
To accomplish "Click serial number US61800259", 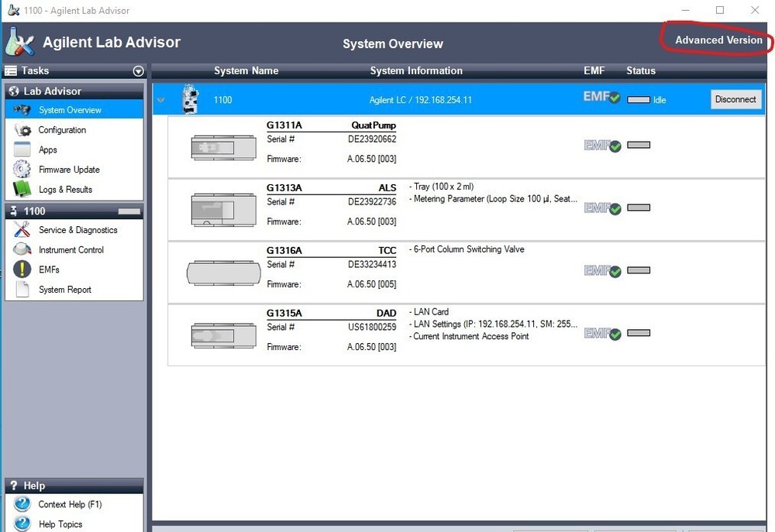I will (x=372, y=328).
